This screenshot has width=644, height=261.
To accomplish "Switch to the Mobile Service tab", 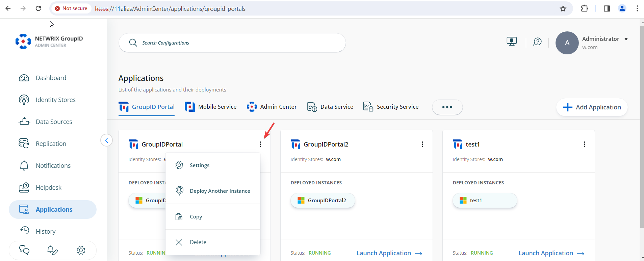I will [x=210, y=107].
